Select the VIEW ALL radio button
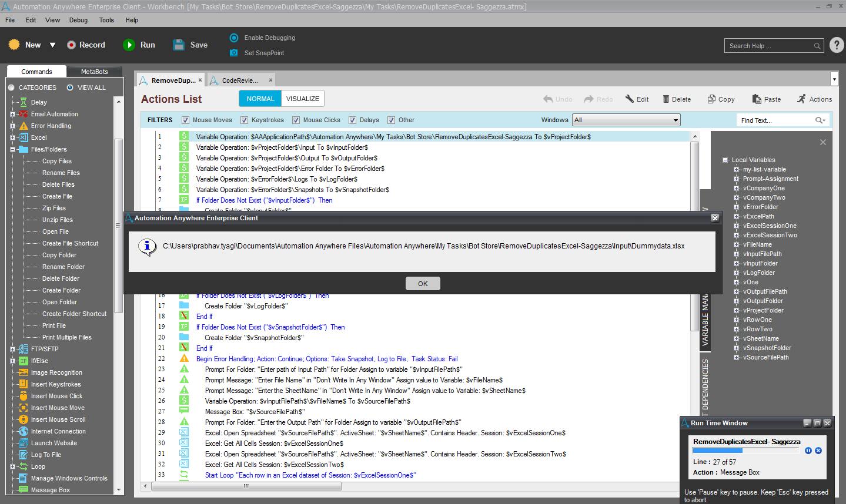 click(70, 88)
